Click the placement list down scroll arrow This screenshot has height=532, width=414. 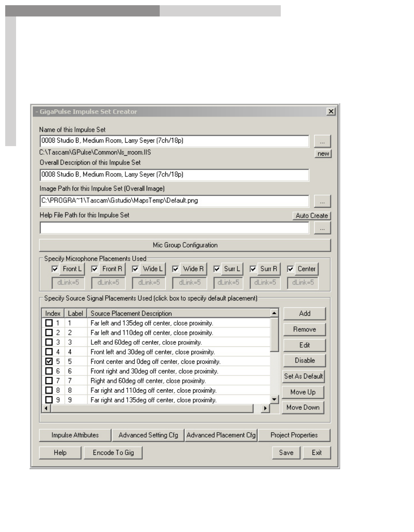[x=274, y=399]
